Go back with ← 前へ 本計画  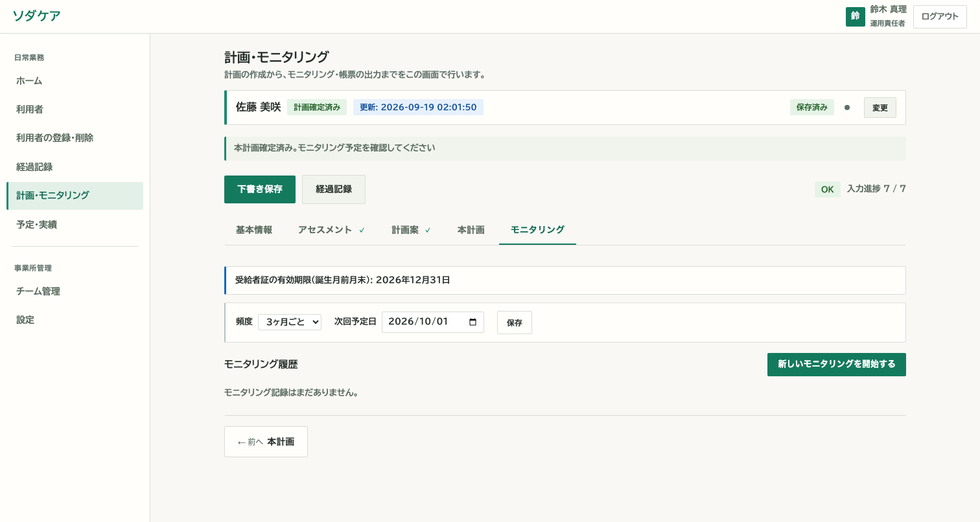[266, 442]
